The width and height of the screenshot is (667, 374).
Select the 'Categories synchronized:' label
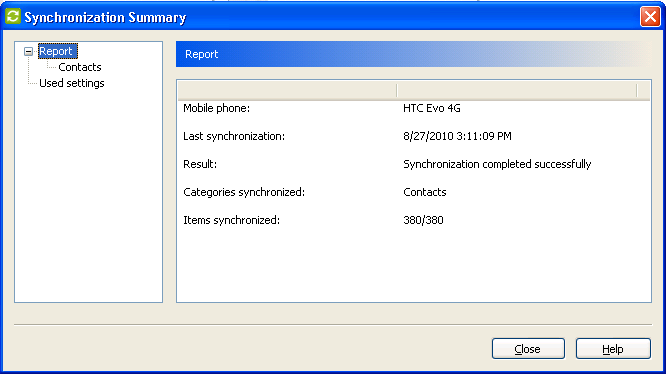point(244,192)
